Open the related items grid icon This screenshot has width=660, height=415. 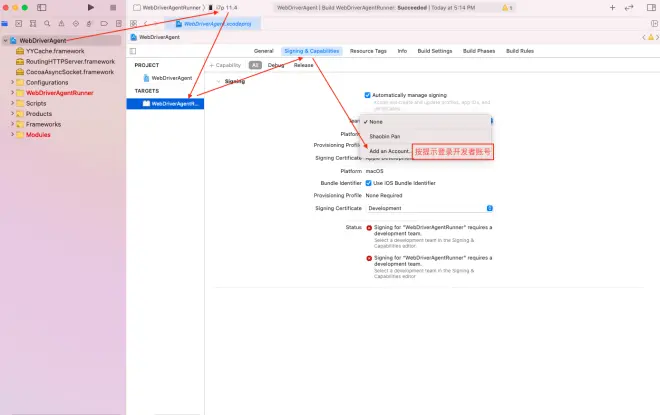[x=133, y=24]
